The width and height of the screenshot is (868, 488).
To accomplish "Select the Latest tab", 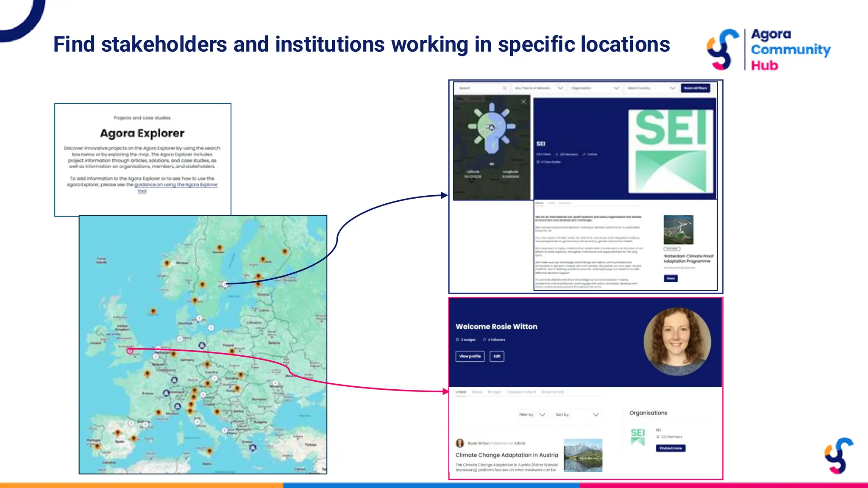I will click(x=461, y=392).
